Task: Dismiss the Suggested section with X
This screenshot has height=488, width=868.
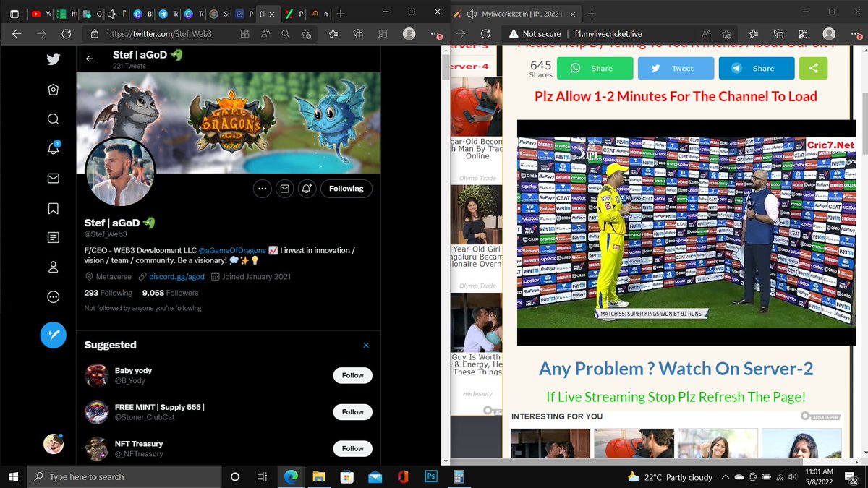Action: [366, 345]
